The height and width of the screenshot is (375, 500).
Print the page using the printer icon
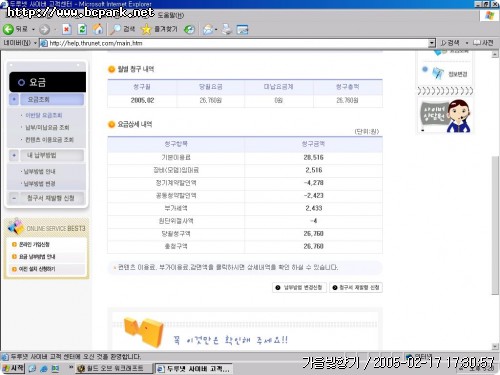(227, 29)
